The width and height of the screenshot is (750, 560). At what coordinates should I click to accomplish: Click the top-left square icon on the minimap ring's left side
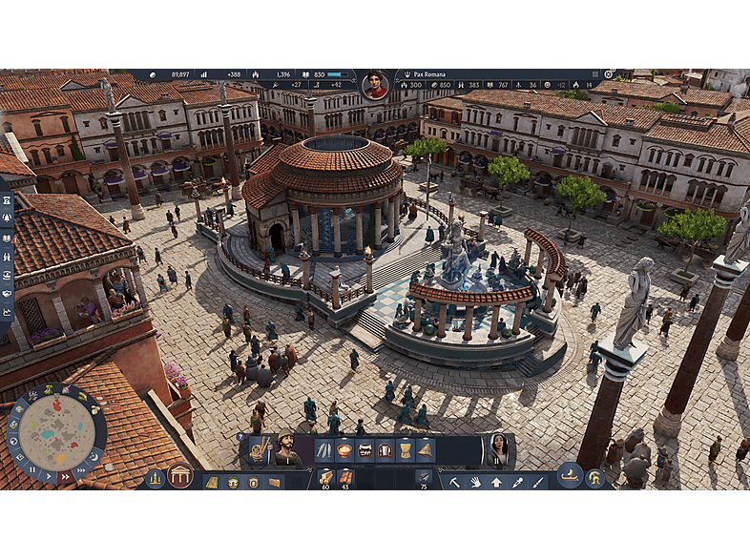(x=20, y=409)
